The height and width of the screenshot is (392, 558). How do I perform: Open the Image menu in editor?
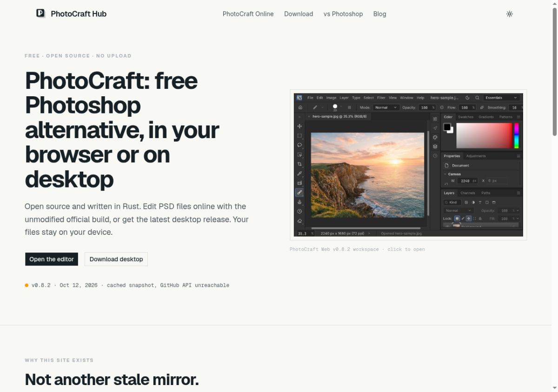[331, 98]
